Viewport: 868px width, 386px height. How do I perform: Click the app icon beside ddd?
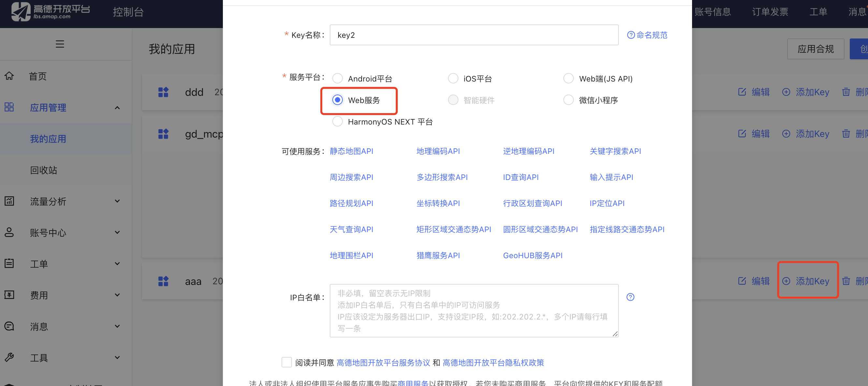(163, 92)
